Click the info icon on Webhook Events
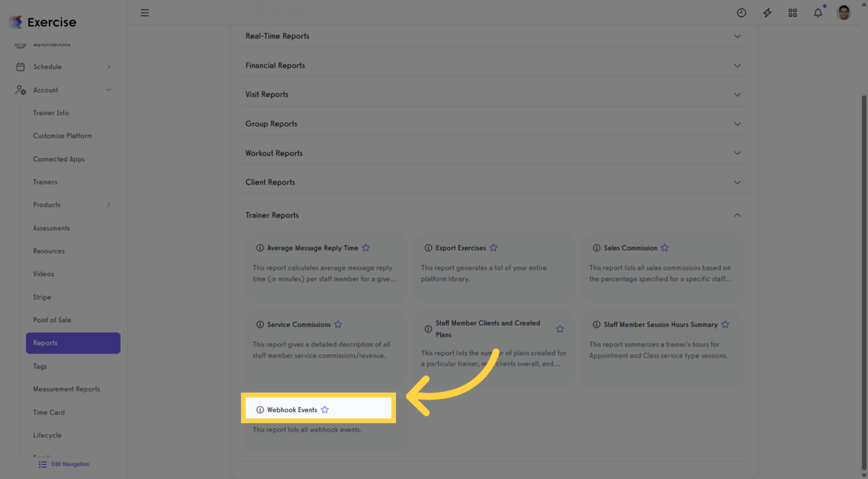Viewport: 868px width, 479px height. 259,409
